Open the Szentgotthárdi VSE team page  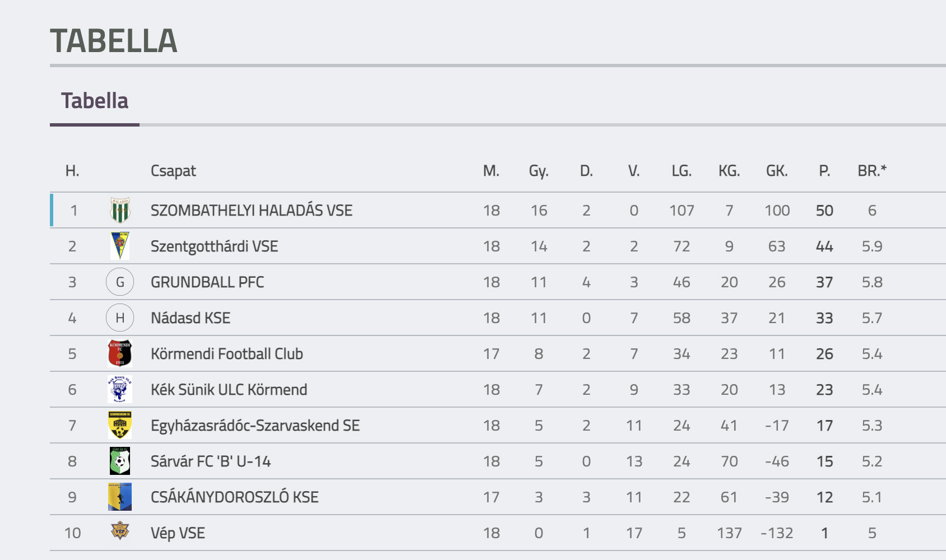[215, 246]
